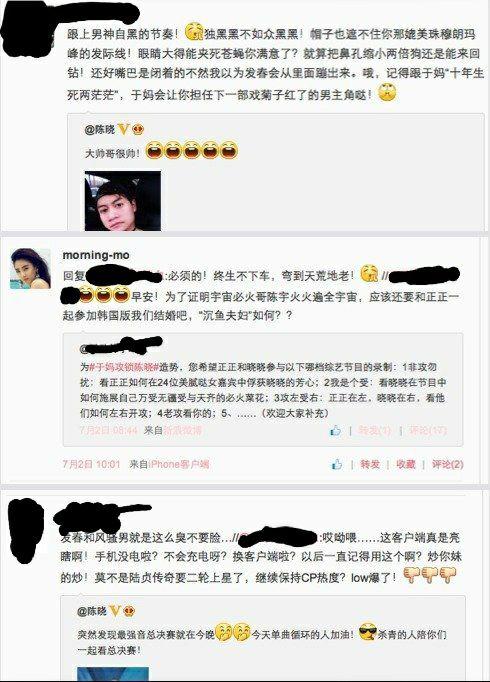Open 评论(2) on the morning-mo post

[x=447, y=464]
